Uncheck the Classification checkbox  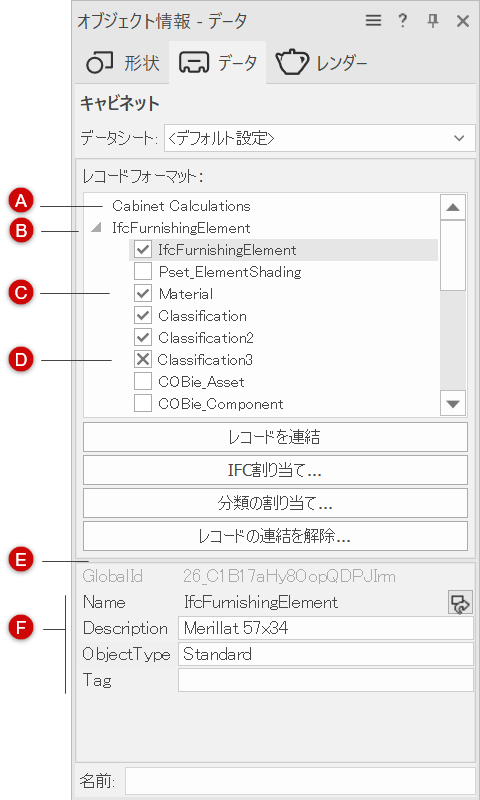pyautogui.click(x=143, y=316)
